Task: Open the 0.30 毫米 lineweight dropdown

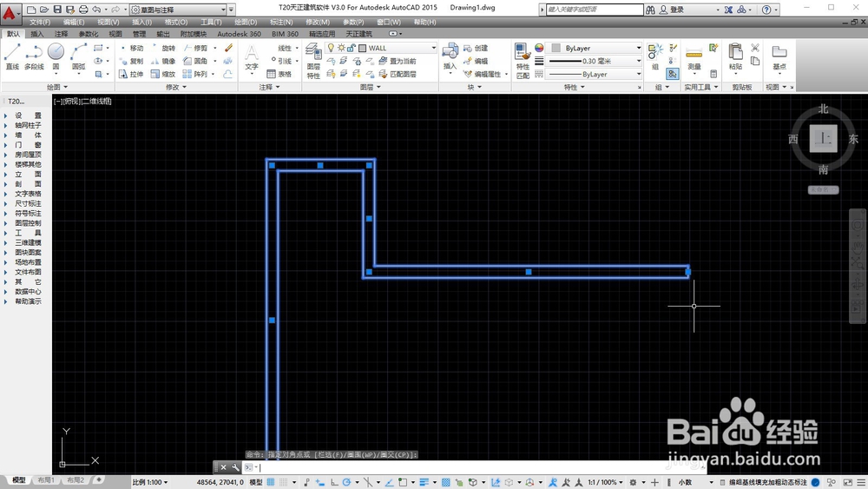Action: pos(638,61)
